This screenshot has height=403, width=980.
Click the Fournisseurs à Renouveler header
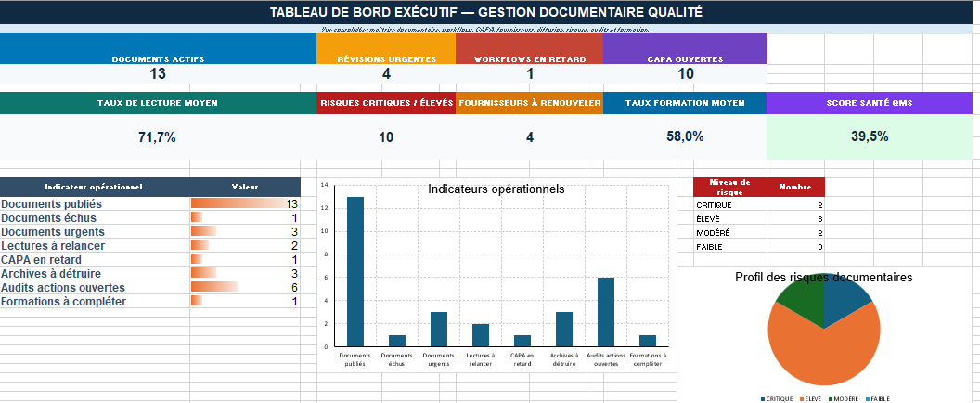529,103
